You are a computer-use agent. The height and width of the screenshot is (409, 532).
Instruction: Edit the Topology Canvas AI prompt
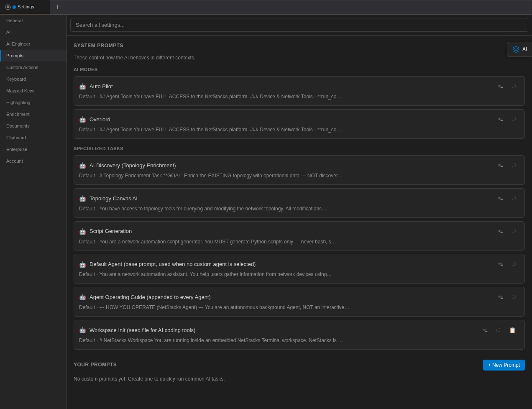pyautogui.click(x=501, y=198)
